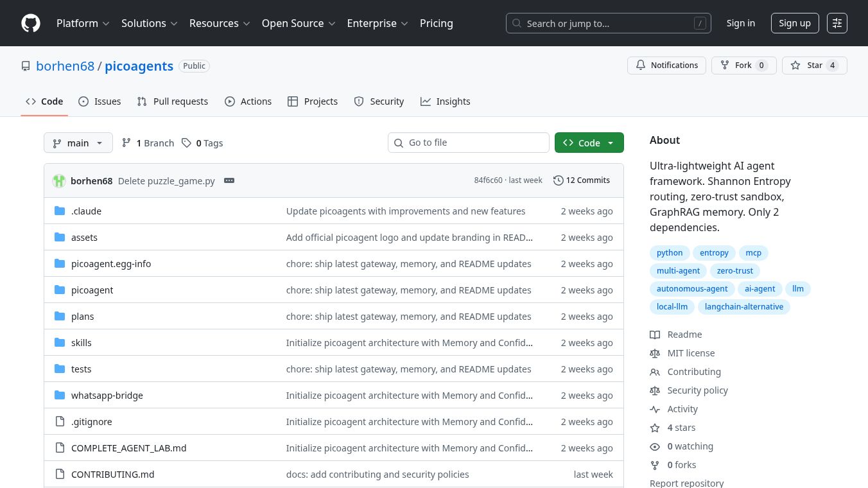
Task: Open the 12 Commits history
Action: 581,180
